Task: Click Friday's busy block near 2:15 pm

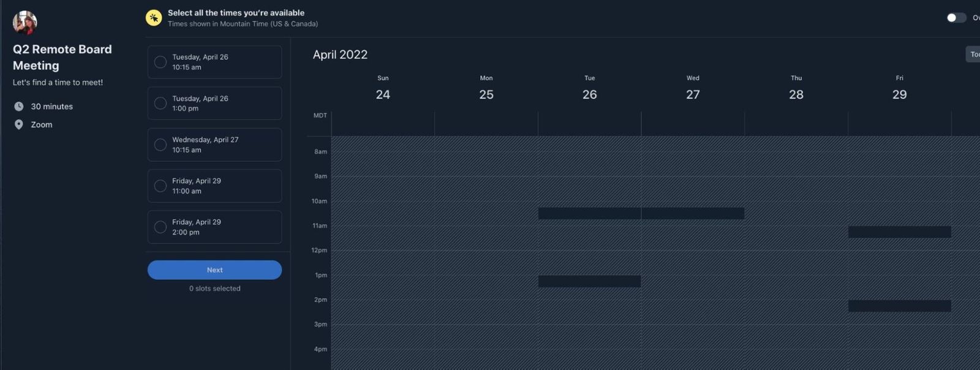Action: 899,305
